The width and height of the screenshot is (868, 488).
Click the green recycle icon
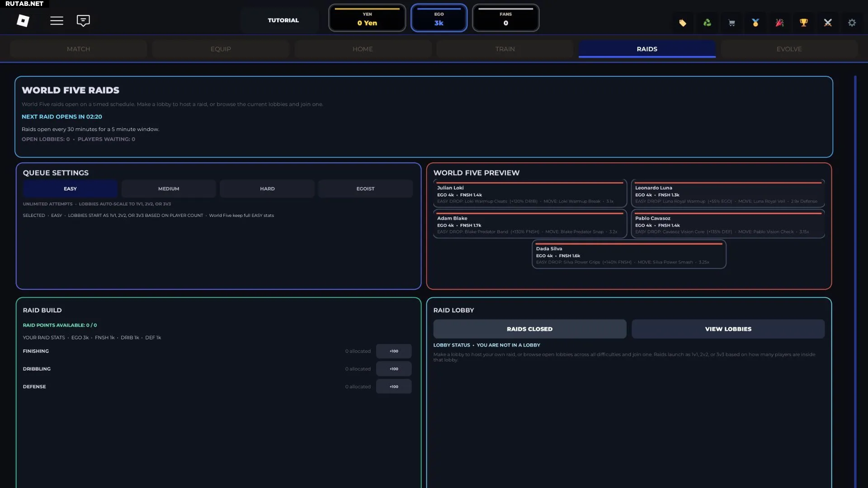[x=707, y=23]
